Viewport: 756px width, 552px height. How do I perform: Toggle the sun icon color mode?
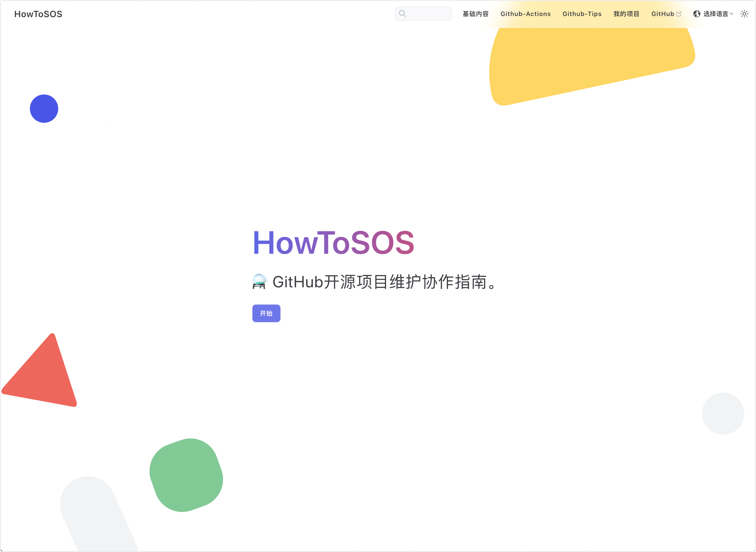(744, 14)
